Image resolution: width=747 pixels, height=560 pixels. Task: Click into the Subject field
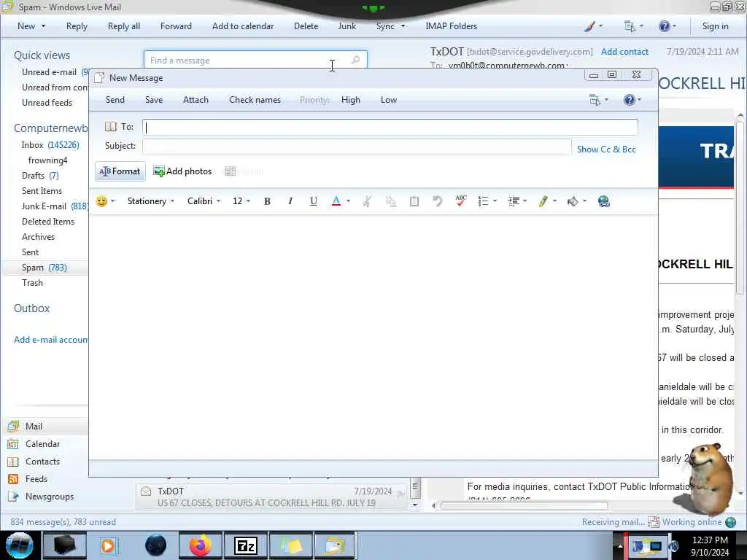click(357, 147)
